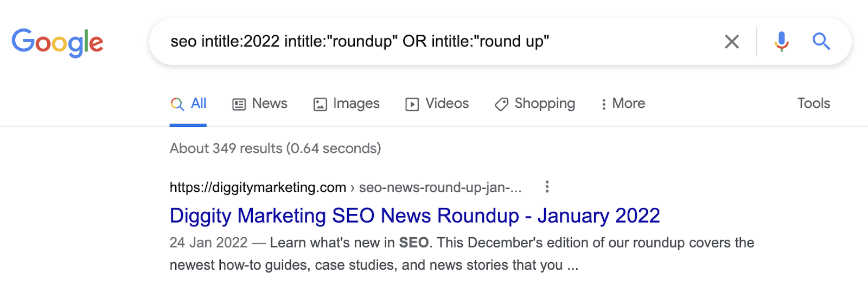Screen dimensions: 868x293
Task: Click the News tab newspaper icon
Action: coord(239,105)
